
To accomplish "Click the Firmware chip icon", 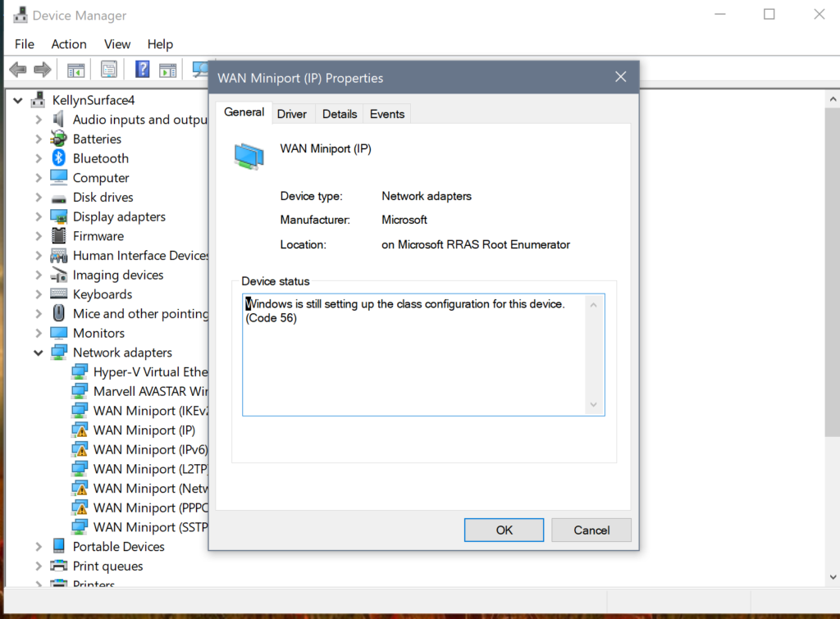I will [58, 235].
